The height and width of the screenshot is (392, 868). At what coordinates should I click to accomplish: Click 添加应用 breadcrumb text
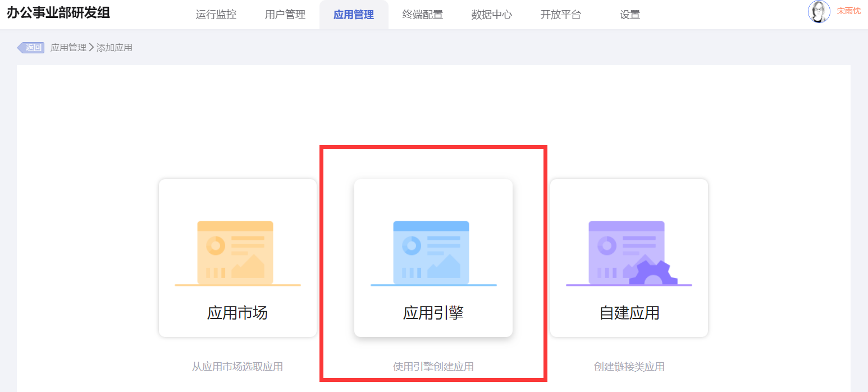pos(115,48)
